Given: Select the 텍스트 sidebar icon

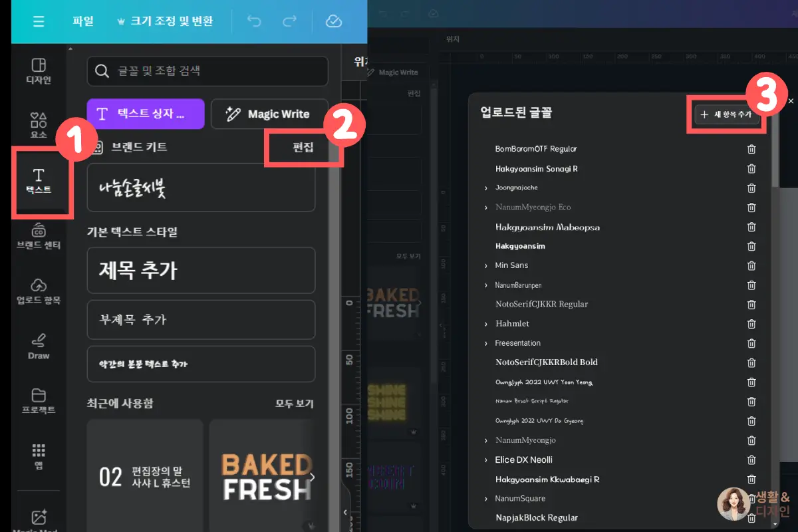Looking at the screenshot, I should click(38, 181).
